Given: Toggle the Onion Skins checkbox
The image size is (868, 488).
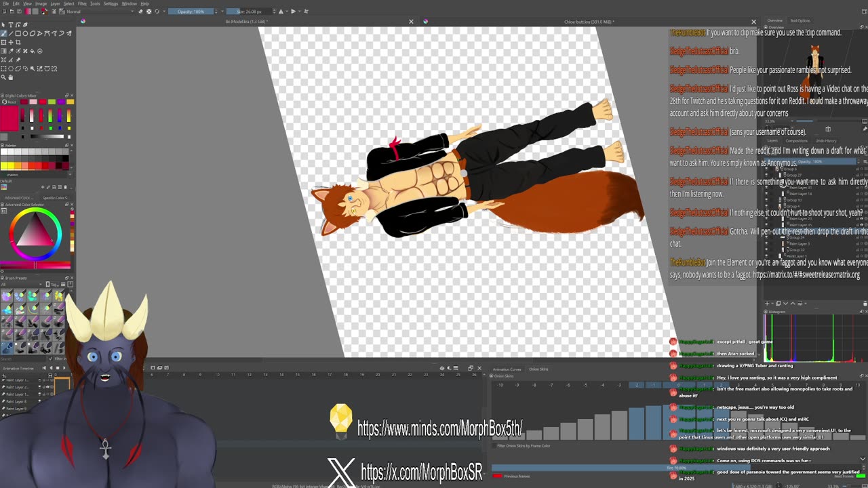Looking at the screenshot, I should pyautogui.click(x=491, y=375).
